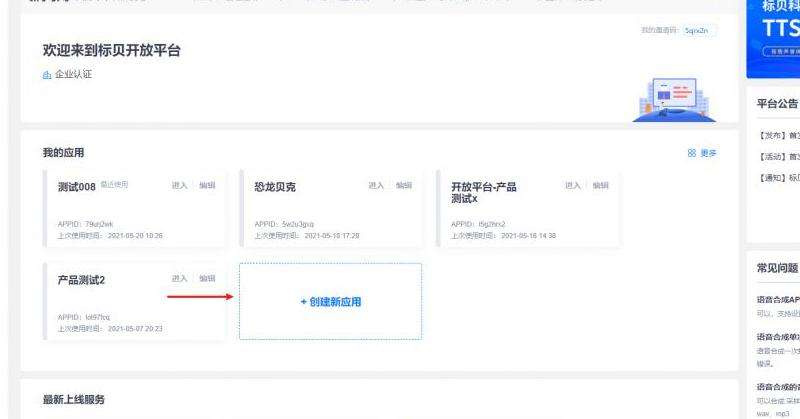The height and width of the screenshot is (419, 800).
Task: Edit the 测试008 app via 编辑
Action: 207,185
